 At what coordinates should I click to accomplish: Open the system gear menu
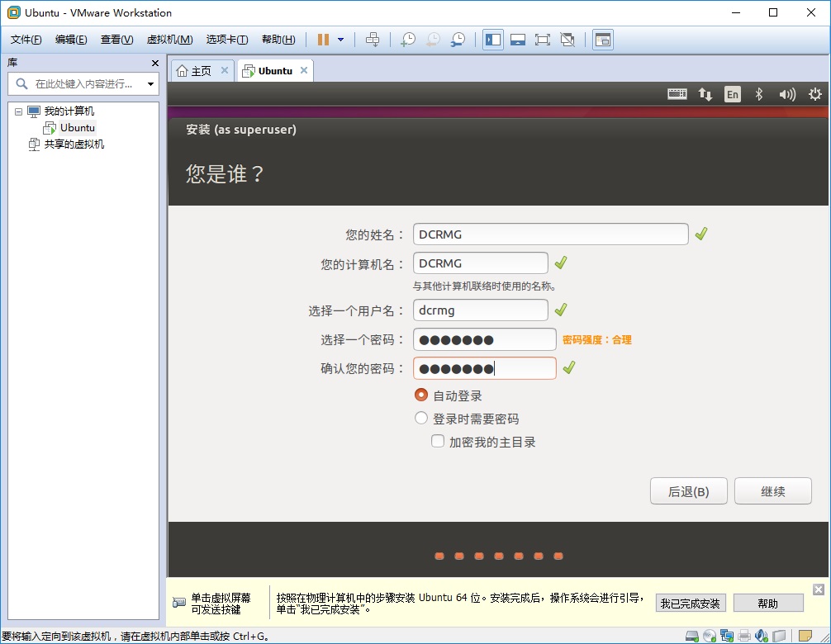point(815,94)
